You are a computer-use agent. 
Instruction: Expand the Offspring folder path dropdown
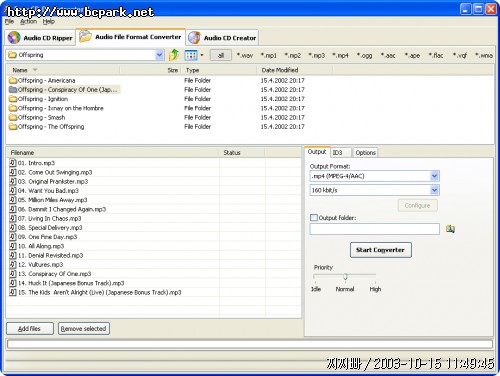(x=159, y=55)
